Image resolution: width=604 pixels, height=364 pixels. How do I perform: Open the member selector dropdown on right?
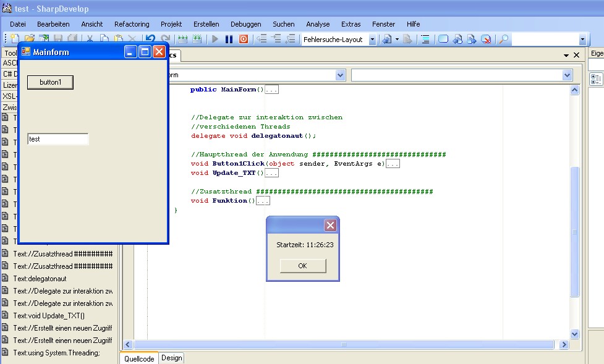tap(568, 75)
